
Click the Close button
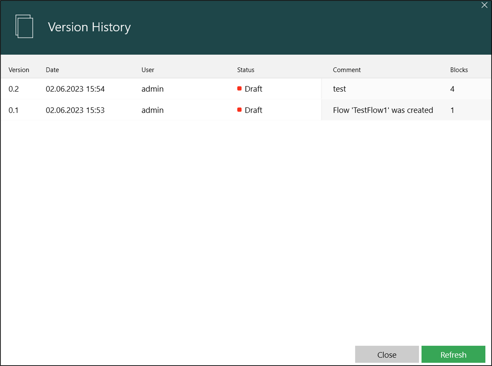(387, 354)
